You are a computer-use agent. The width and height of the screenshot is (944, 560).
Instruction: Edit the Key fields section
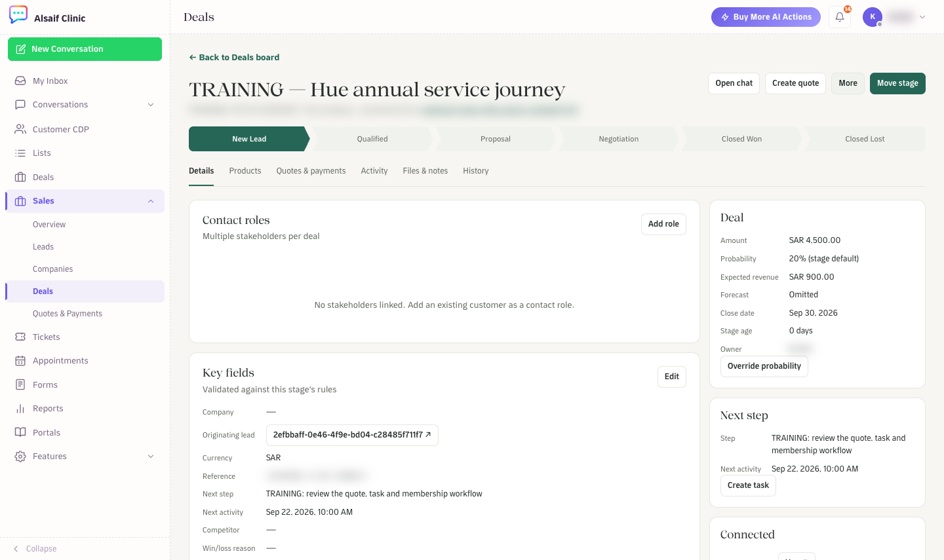[x=672, y=377]
